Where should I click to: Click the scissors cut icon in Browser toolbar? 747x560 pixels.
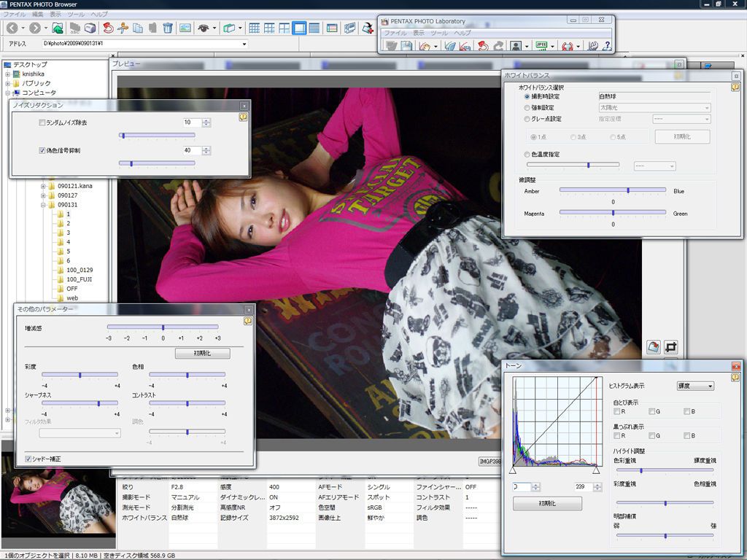[x=122, y=28]
